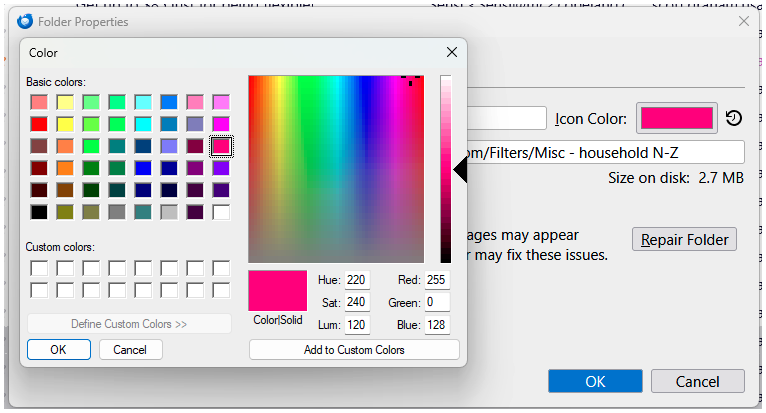
Task: Click the Blue value input box
Action: tap(437, 325)
